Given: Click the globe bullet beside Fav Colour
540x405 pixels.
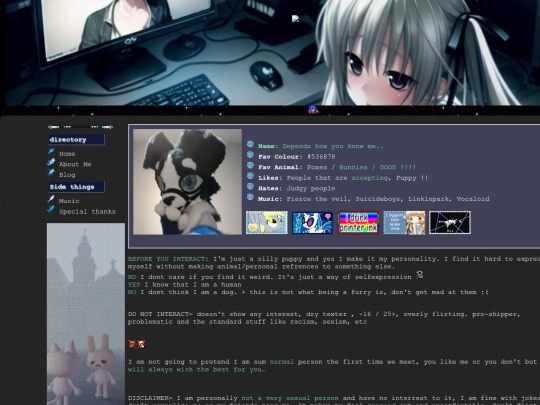Looking at the screenshot, I should 250,155.
